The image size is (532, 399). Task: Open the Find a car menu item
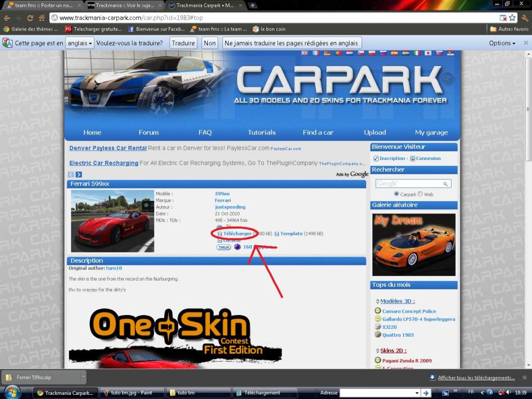click(x=318, y=132)
